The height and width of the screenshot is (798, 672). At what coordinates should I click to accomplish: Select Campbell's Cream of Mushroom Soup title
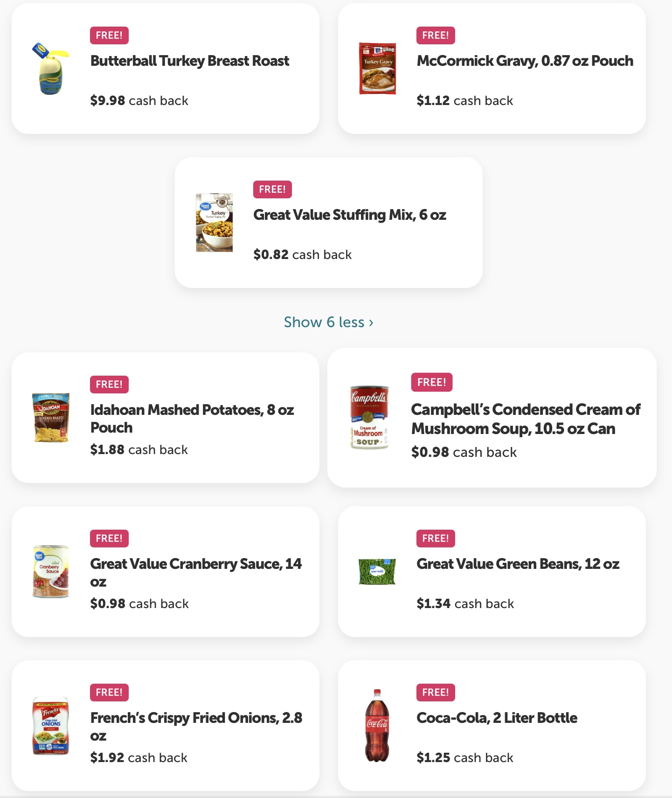pyautogui.click(x=526, y=419)
